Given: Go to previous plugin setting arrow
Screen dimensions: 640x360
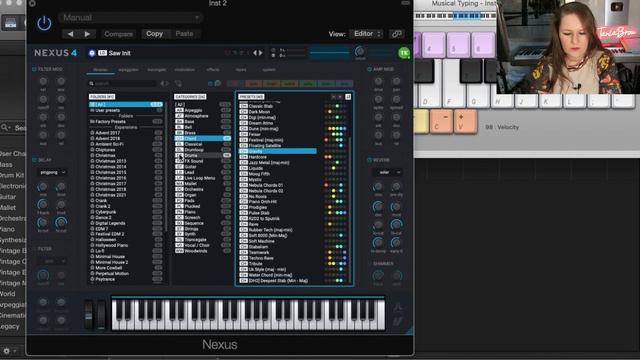Looking at the screenshot, I should pos(70,34).
